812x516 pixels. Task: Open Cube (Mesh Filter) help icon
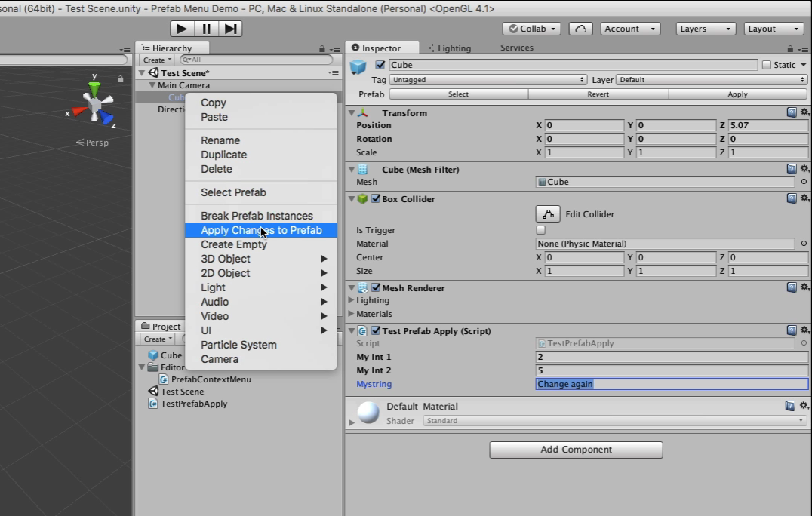[x=792, y=169]
